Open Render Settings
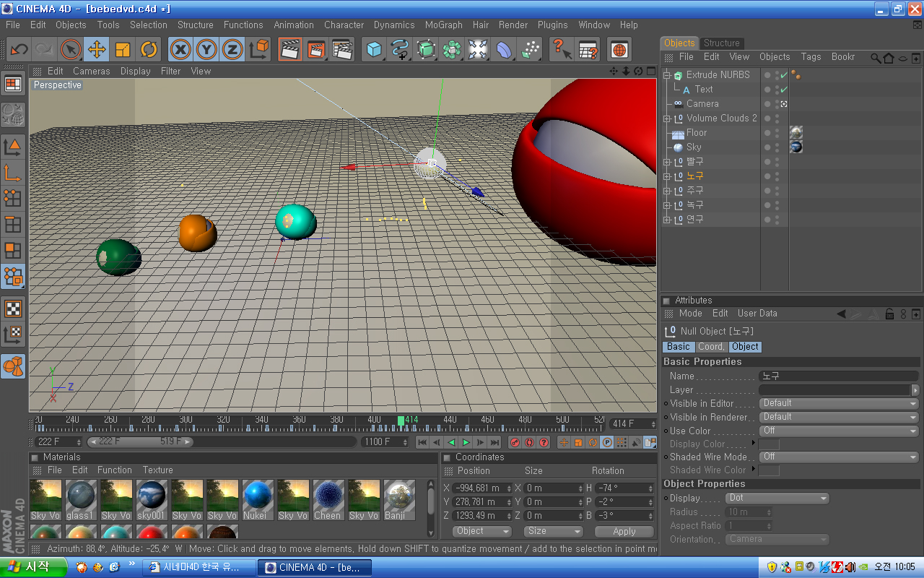This screenshot has width=924, height=578. point(343,49)
